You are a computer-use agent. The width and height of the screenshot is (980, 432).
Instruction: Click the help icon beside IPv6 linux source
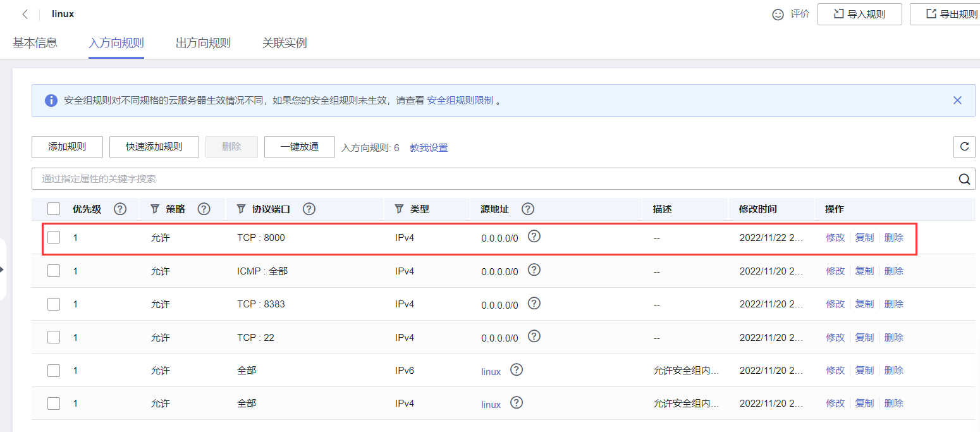517,369
